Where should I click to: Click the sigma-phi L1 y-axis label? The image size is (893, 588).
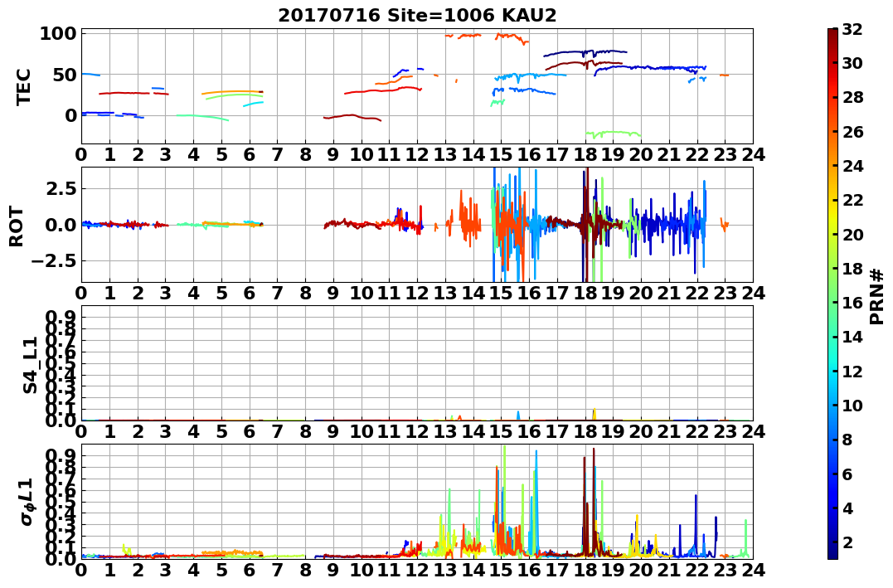point(27,502)
